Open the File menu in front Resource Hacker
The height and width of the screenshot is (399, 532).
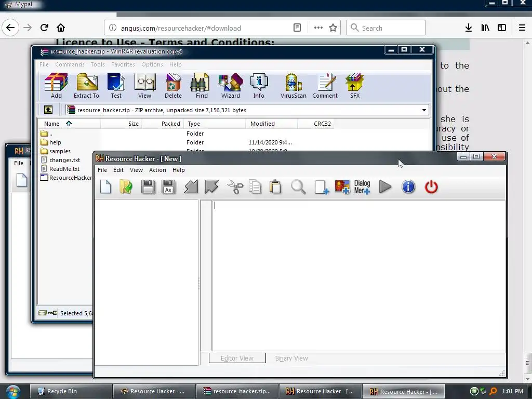point(102,170)
